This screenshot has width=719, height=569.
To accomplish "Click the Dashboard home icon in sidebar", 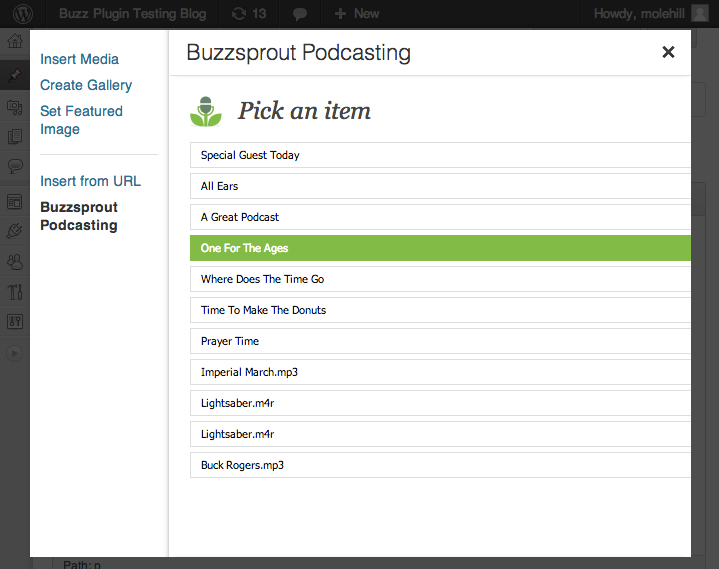I will [x=15, y=41].
